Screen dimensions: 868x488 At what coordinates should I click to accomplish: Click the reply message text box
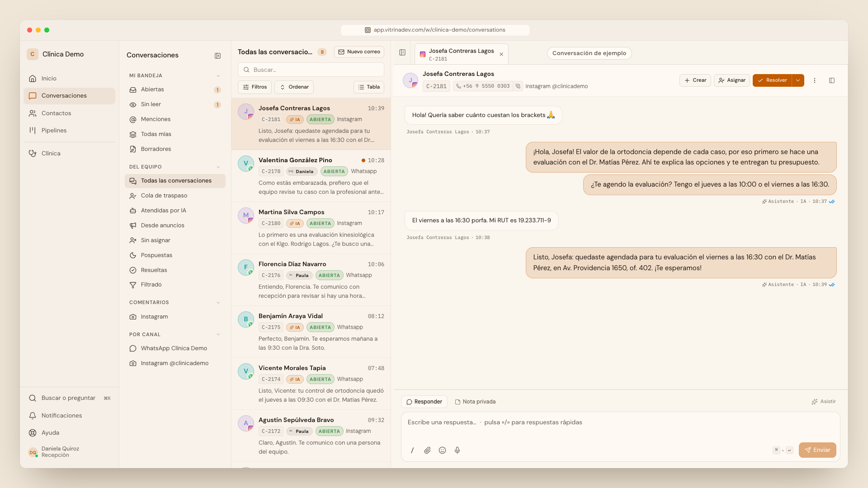pos(620,423)
